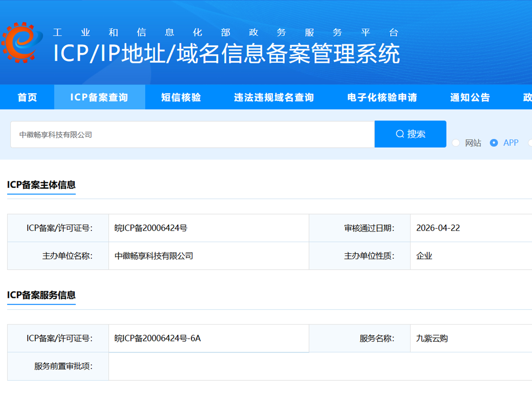Click approval date 2026-04-22
The height and width of the screenshot is (399, 532).
(x=438, y=228)
